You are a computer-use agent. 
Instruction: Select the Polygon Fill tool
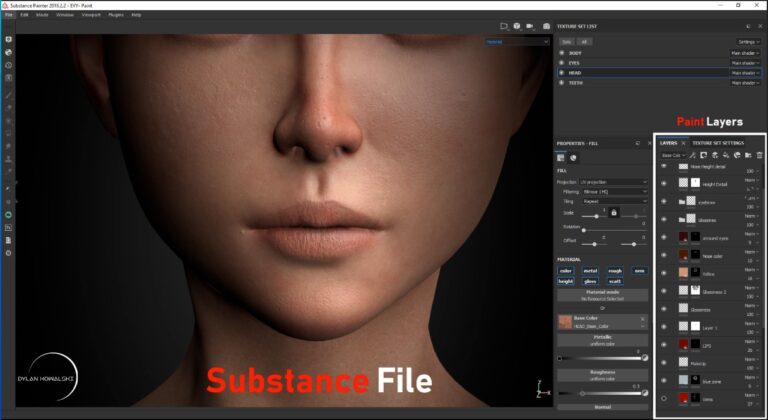[8, 133]
